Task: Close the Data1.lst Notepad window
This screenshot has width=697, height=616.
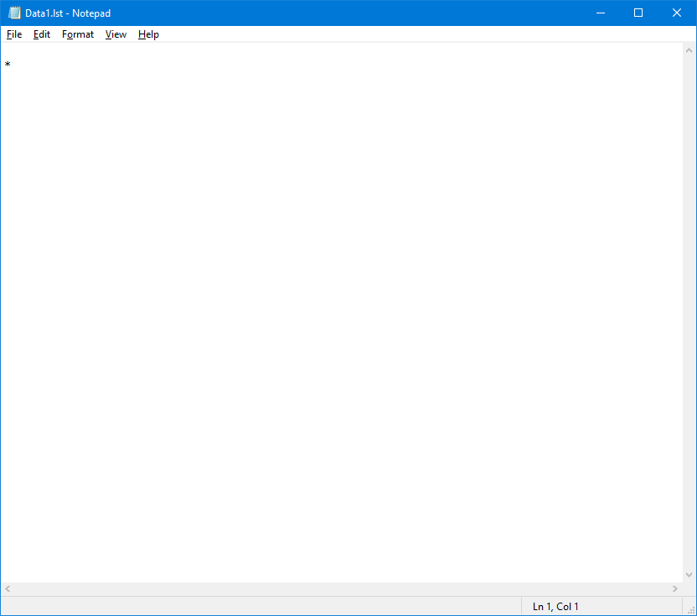Action: (x=677, y=13)
